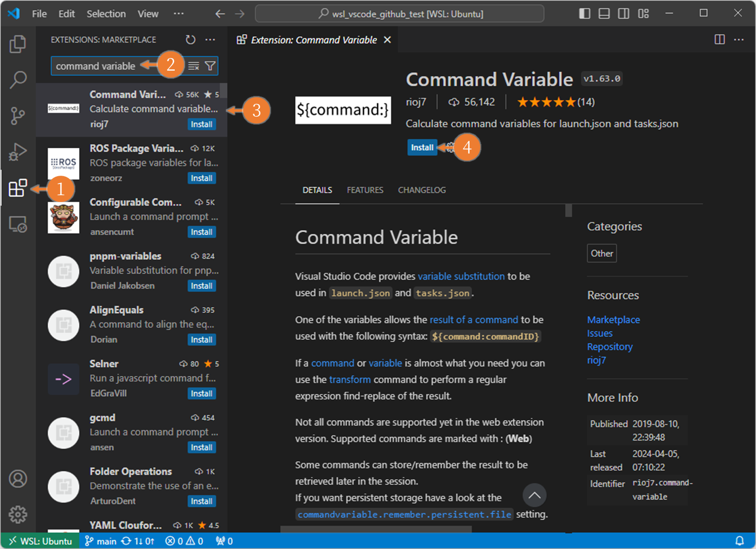Click the main branch in status bar
Screen dimensions: 756x549
click(x=101, y=541)
